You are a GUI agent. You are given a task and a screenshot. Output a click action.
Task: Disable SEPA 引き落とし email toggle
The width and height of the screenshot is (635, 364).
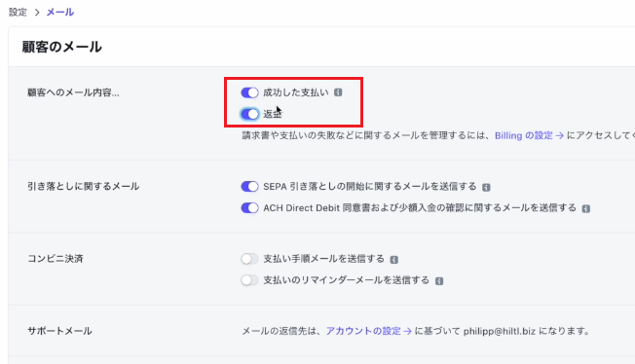(x=249, y=186)
